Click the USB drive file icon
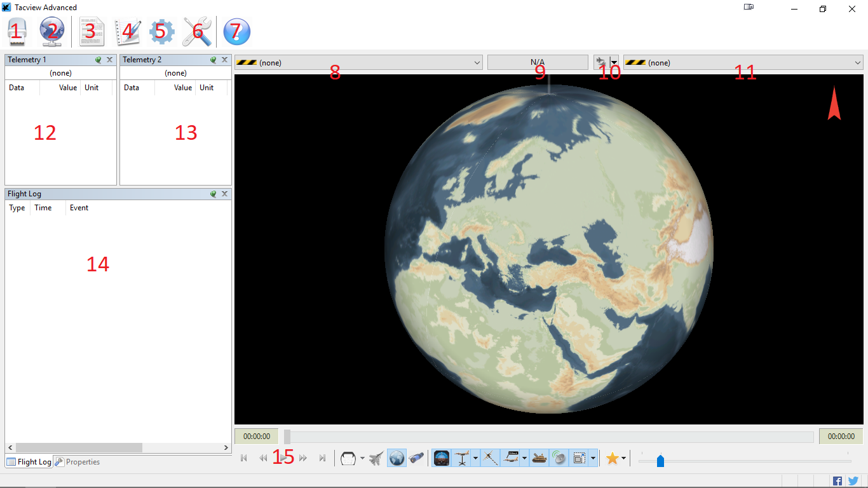Viewport: 868px width, 488px height. click(x=17, y=32)
